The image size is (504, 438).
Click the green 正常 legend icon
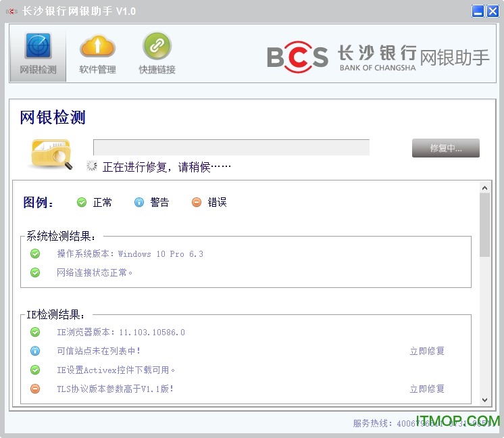(82, 202)
